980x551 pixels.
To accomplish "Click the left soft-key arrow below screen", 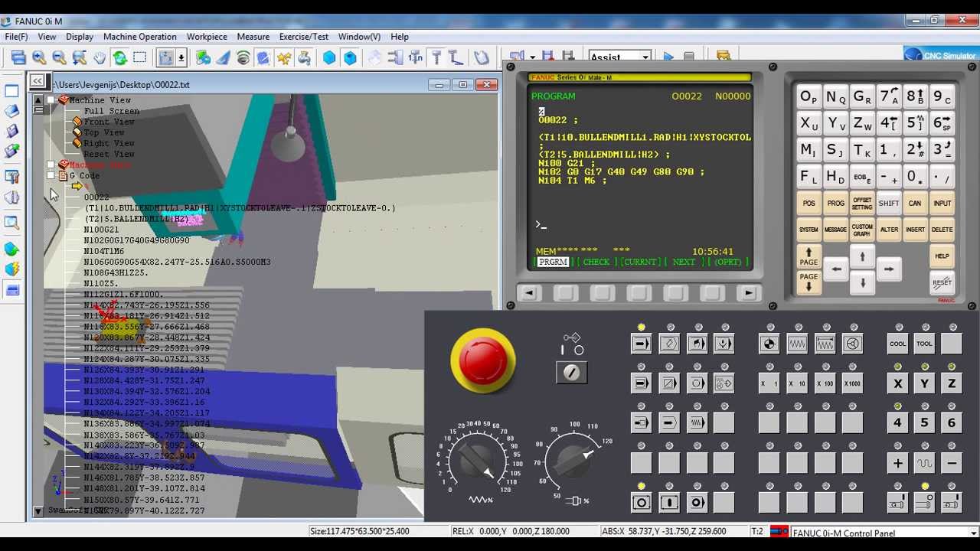I will pos(528,293).
